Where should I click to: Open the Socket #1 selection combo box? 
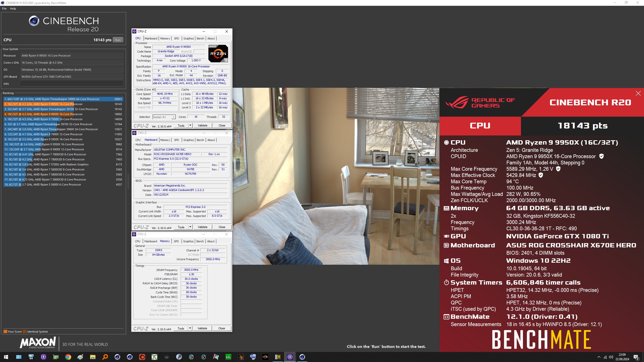tap(164, 117)
